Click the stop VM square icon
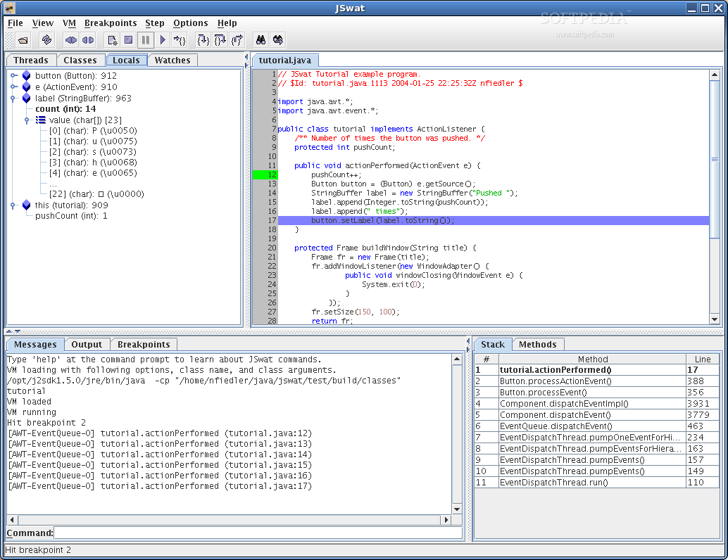 pos(129,40)
